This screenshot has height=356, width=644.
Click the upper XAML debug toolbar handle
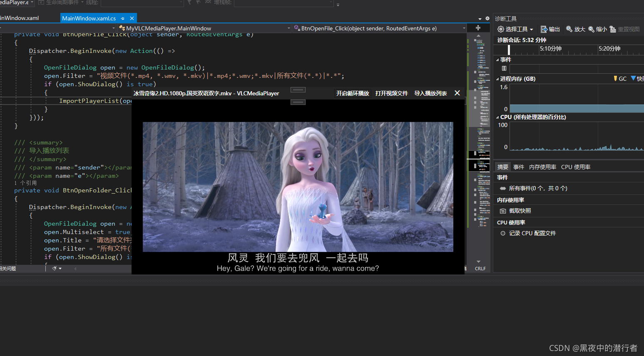click(298, 90)
